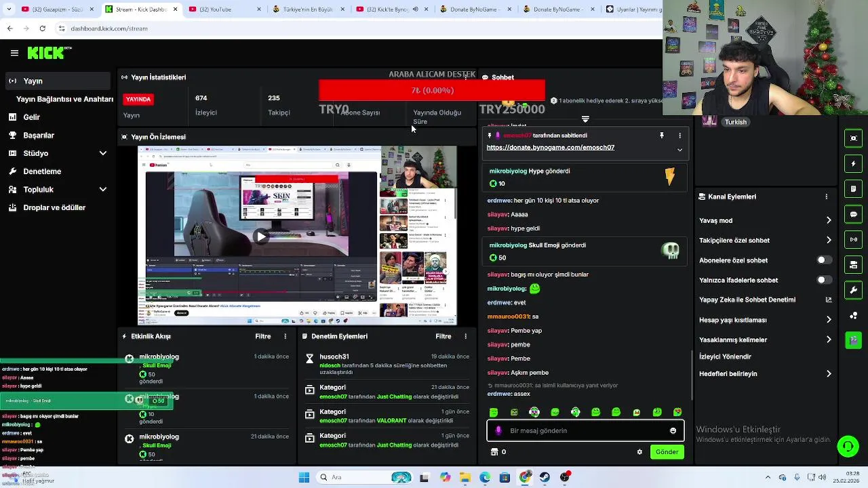
Task: Open OBS Studio from the taskbar
Action: click(x=565, y=477)
